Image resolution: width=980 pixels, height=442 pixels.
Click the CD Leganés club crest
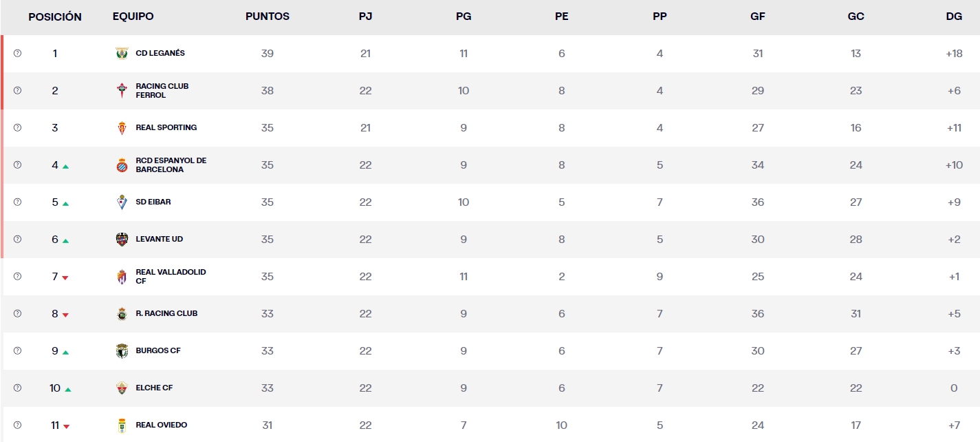(122, 53)
